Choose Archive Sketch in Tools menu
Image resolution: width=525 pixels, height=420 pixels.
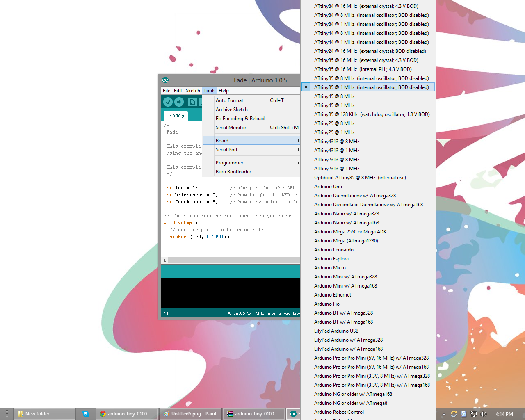click(x=252, y=110)
